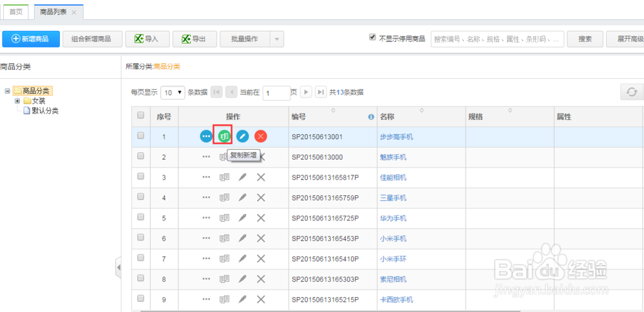Uncheck 不显示停用商品 checkbox
The image size is (644, 312).
coord(372,37)
